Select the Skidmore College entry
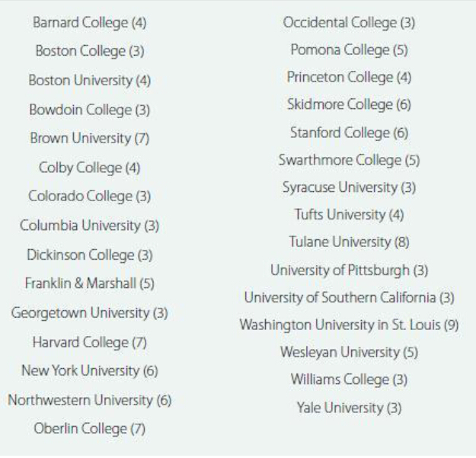The height and width of the screenshot is (458, 476). pyautogui.click(x=349, y=105)
